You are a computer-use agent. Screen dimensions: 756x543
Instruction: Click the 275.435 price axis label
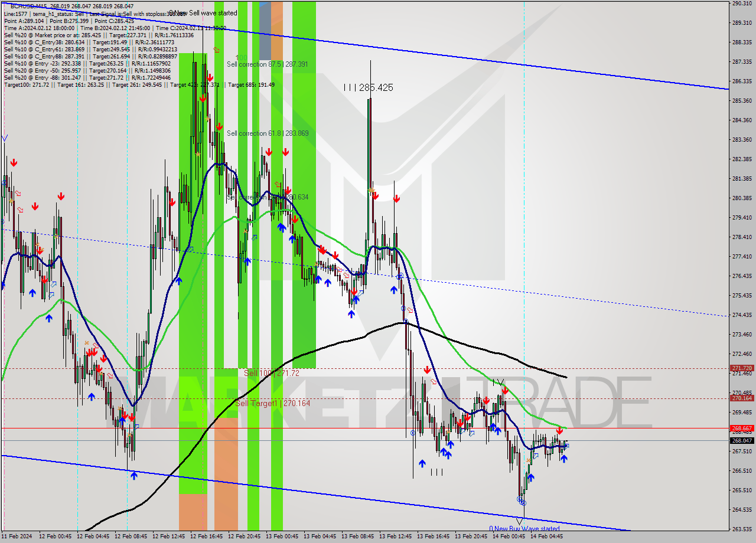[742, 295]
